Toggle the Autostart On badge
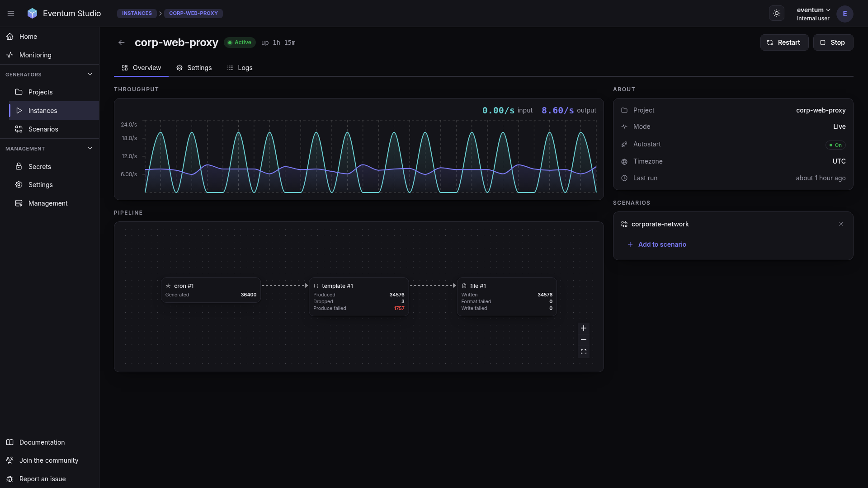 [835, 145]
